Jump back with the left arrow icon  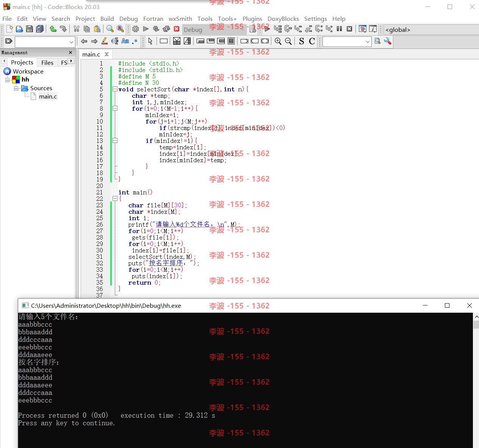point(84,41)
